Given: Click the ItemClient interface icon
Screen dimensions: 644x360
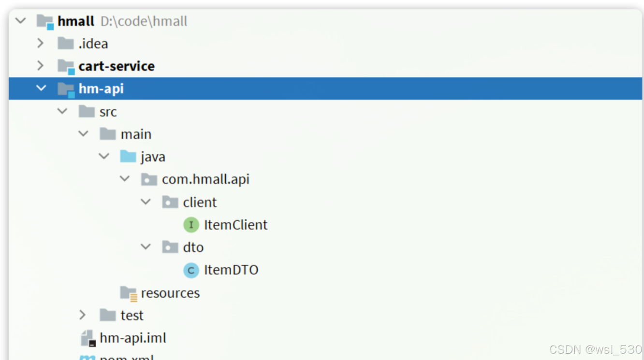Looking at the screenshot, I should pos(191,225).
